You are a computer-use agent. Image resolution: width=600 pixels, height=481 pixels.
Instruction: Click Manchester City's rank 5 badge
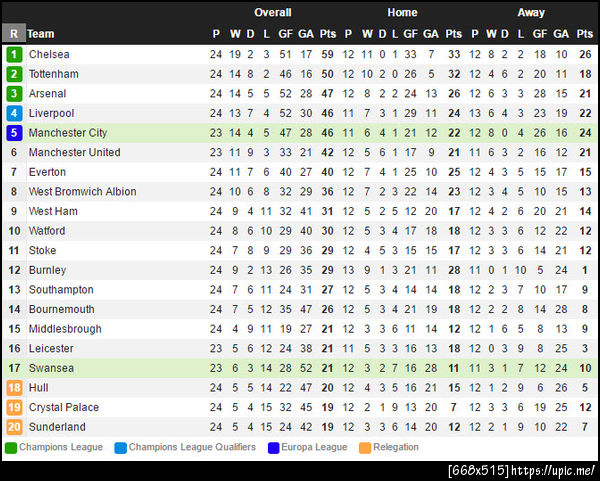pyautogui.click(x=14, y=133)
